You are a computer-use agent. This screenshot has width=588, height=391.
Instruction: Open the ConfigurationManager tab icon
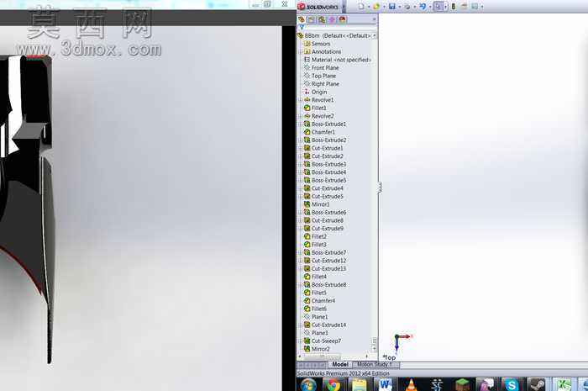[x=322, y=19]
